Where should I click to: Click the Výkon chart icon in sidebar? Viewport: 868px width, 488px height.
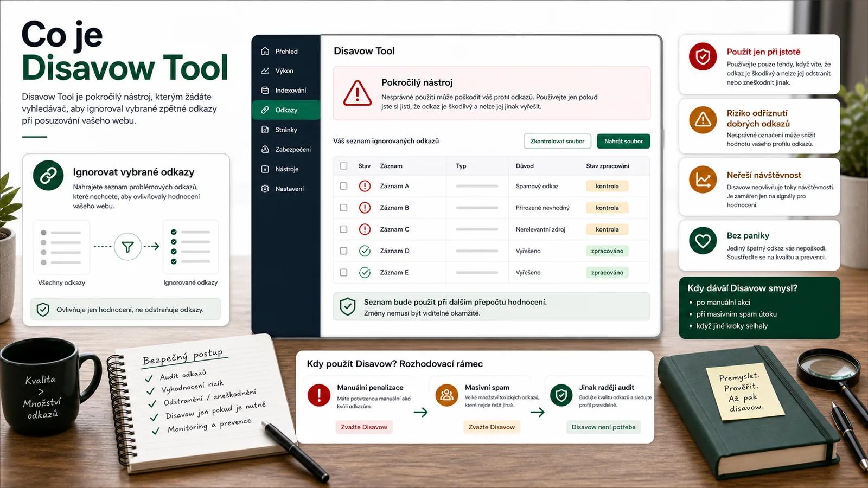(265, 70)
